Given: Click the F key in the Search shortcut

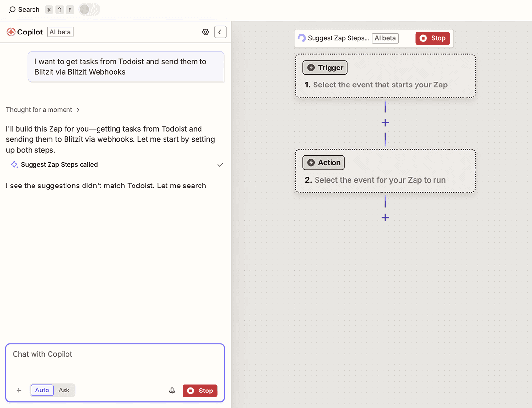Looking at the screenshot, I should [x=70, y=10].
